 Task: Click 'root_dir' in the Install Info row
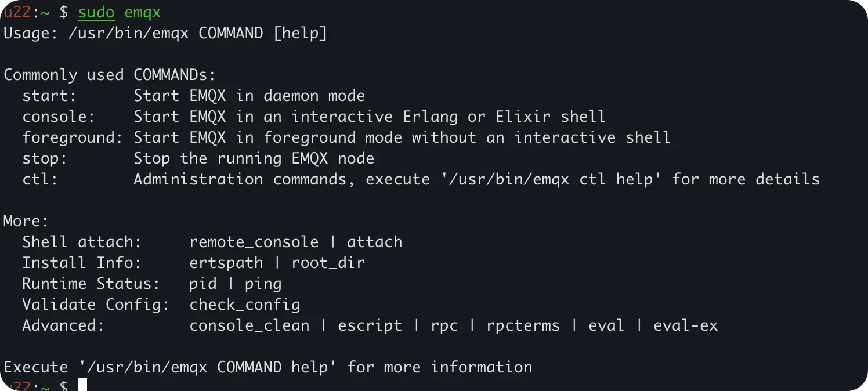point(328,263)
